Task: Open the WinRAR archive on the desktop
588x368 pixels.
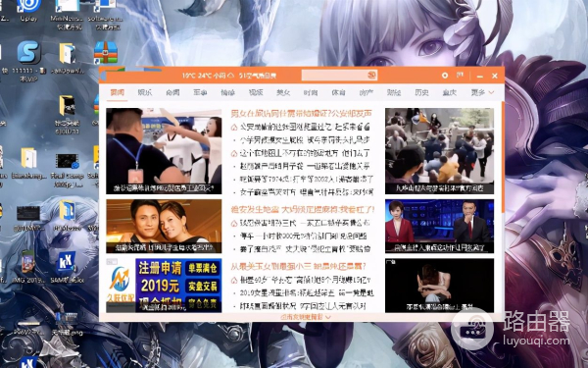Action: (x=106, y=53)
